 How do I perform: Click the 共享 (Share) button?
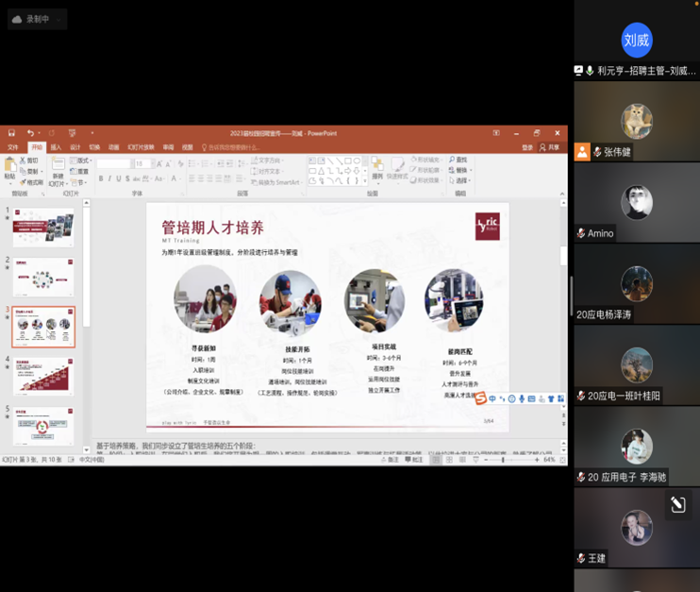tap(551, 147)
